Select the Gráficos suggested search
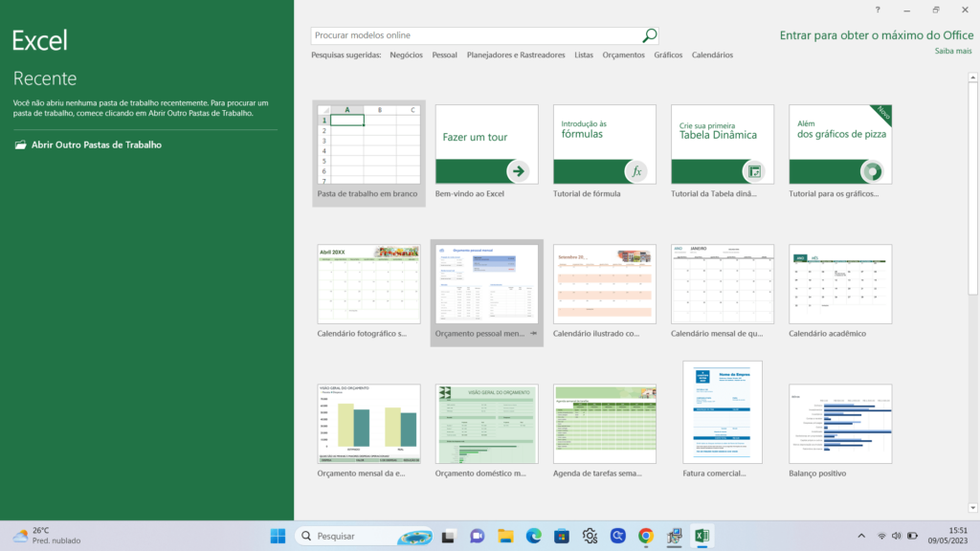The height and width of the screenshot is (551, 980). tap(668, 55)
